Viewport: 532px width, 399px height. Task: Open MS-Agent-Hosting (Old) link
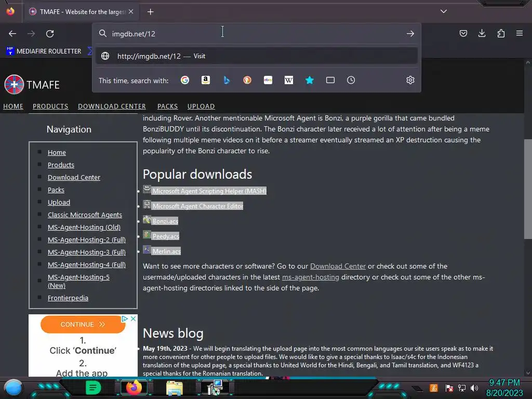pos(84,228)
